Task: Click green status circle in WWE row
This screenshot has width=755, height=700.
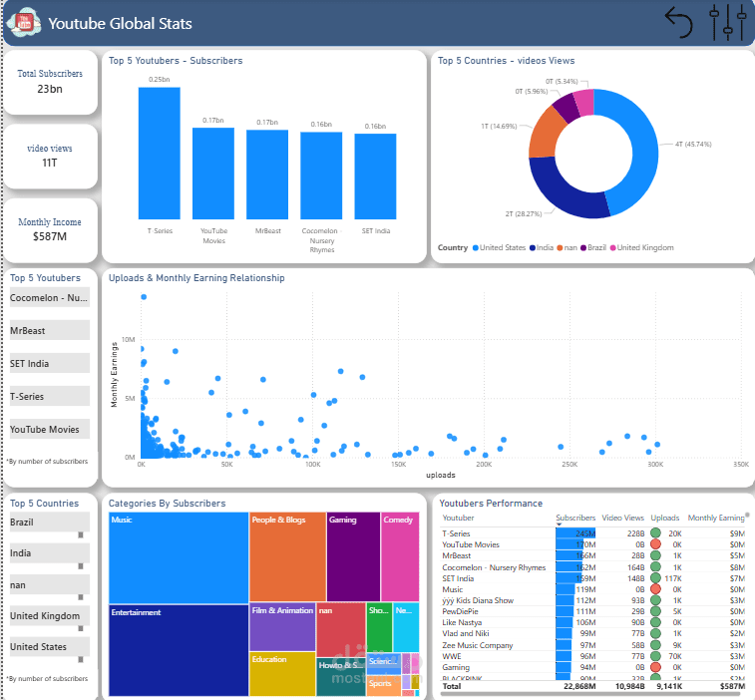Action: [655, 656]
